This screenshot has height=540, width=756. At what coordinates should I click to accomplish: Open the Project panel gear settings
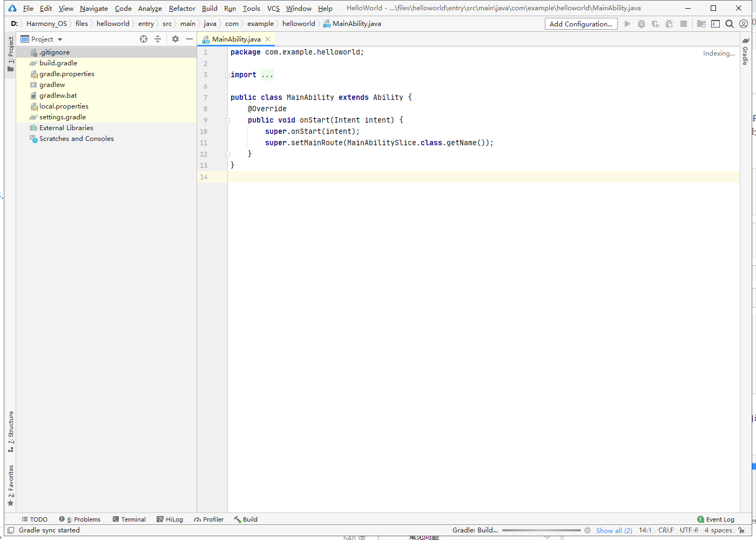point(175,39)
